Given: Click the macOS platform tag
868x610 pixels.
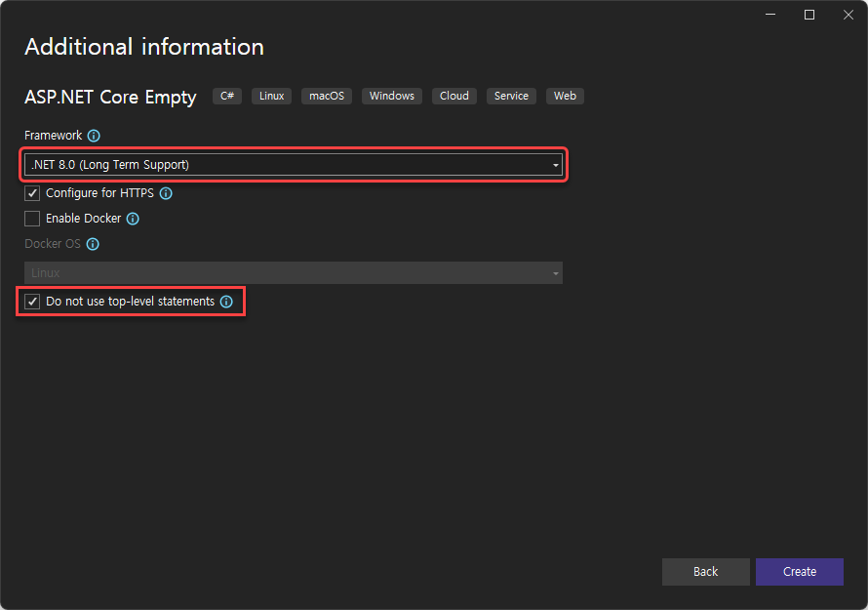Looking at the screenshot, I should [327, 96].
